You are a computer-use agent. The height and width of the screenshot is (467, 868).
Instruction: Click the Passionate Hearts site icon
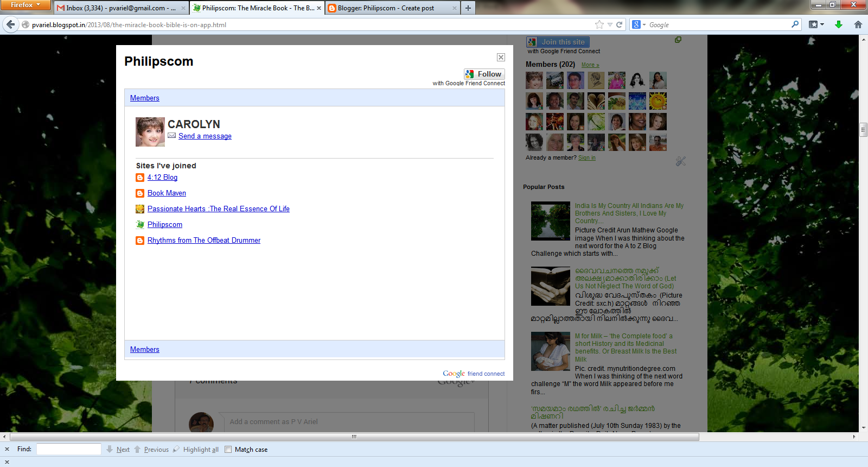coord(140,209)
